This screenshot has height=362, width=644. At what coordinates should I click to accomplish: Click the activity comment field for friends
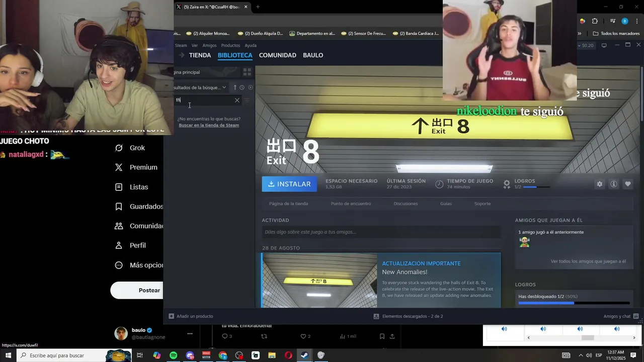[381, 232]
